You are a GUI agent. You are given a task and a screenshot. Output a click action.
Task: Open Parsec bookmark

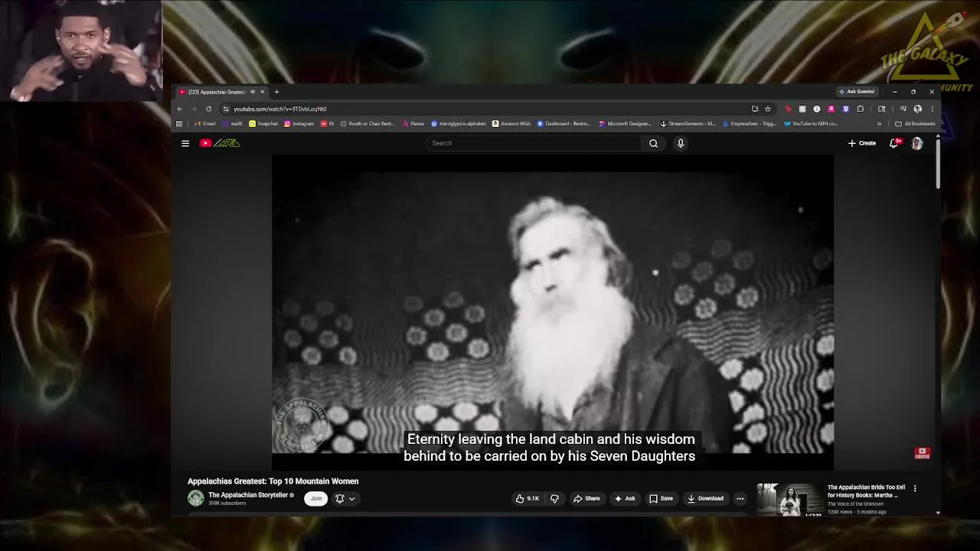click(x=413, y=123)
